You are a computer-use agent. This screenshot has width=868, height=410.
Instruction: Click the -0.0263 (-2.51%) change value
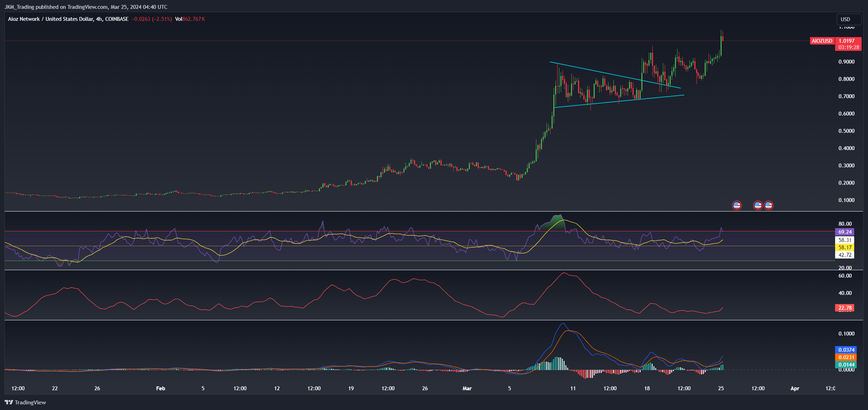(x=152, y=19)
